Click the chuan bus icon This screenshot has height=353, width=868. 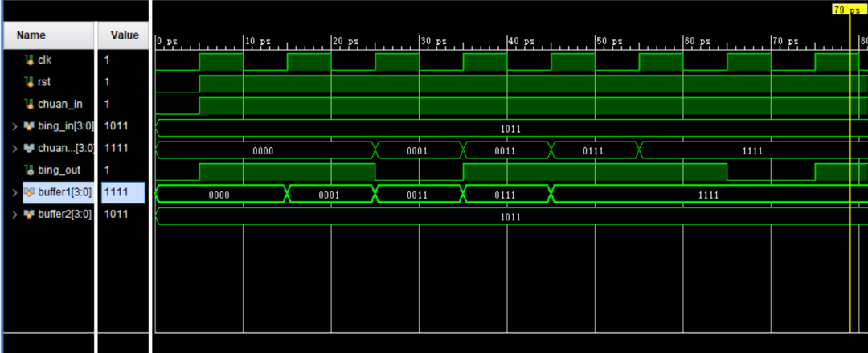(30, 148)
